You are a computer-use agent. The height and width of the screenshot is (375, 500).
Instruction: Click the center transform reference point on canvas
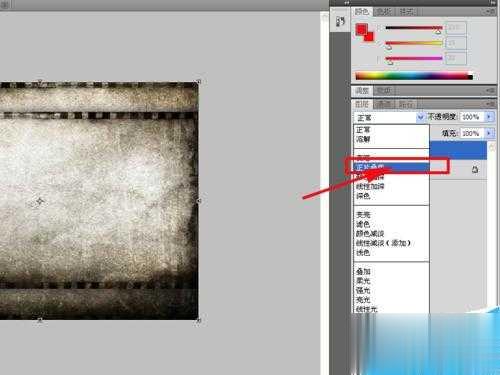click(40, 201)
